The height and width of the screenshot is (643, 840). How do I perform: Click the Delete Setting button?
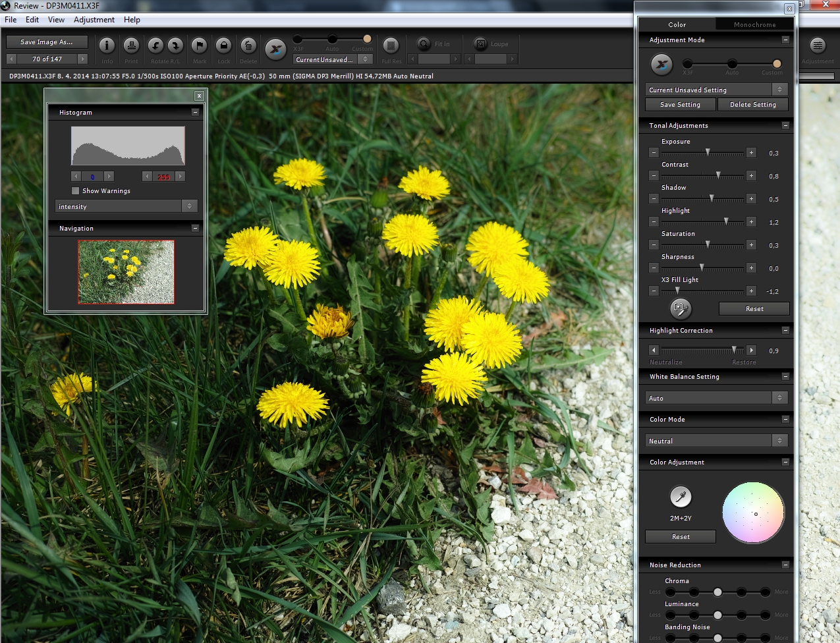pos(752,105)
